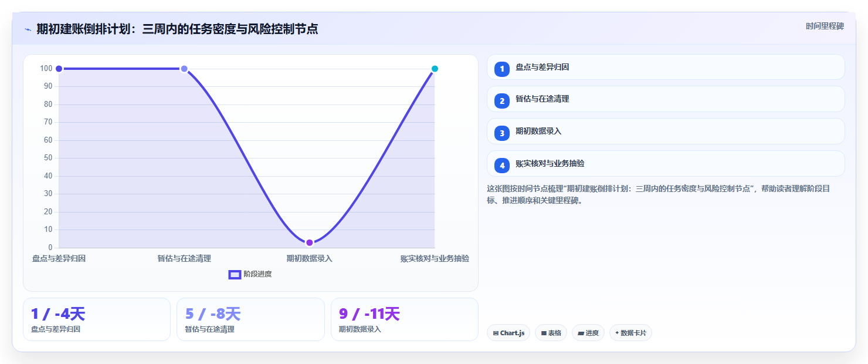Click the y-axis value 100
Screen dimensions: 868x364
46,69
